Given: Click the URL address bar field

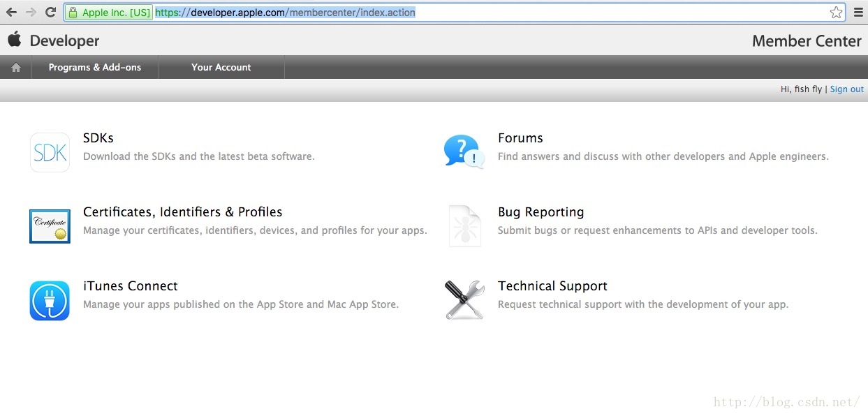Looking at the screenshot, I should click(x=455, y=13).
